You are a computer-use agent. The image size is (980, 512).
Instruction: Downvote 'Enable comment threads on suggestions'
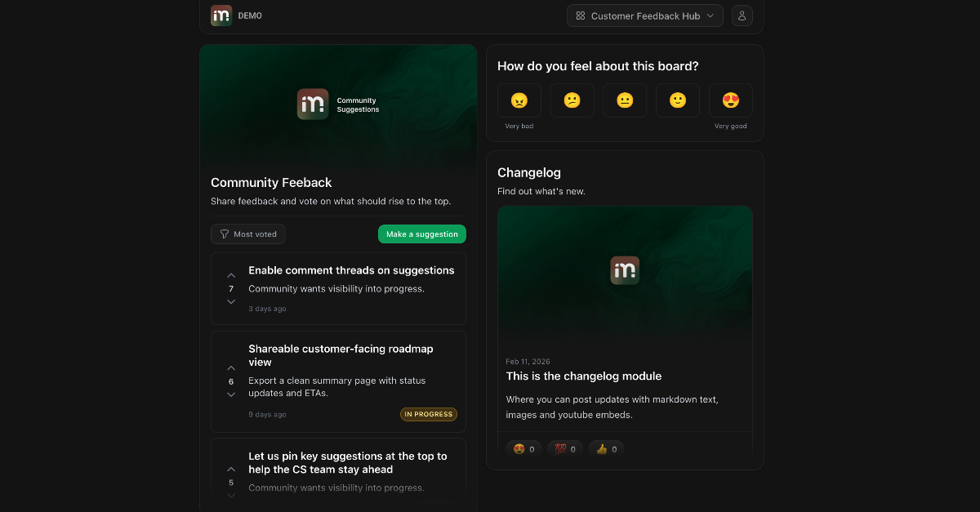coord(231,301)
